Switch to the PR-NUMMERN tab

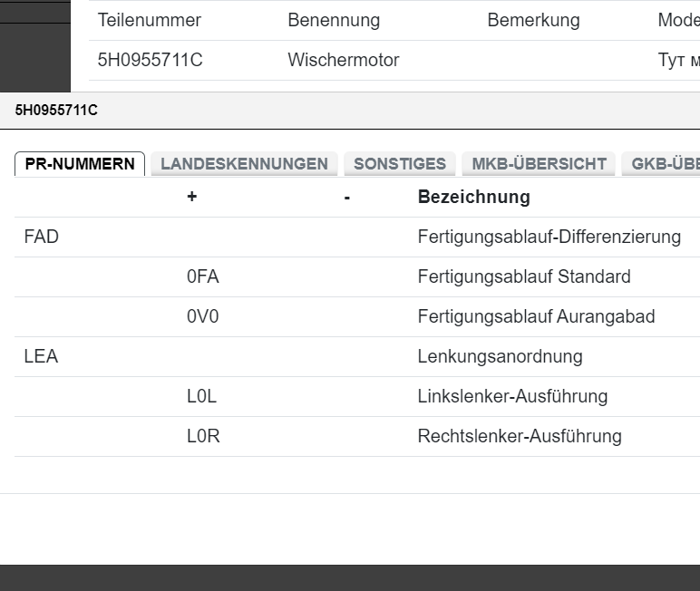point(80,164)
